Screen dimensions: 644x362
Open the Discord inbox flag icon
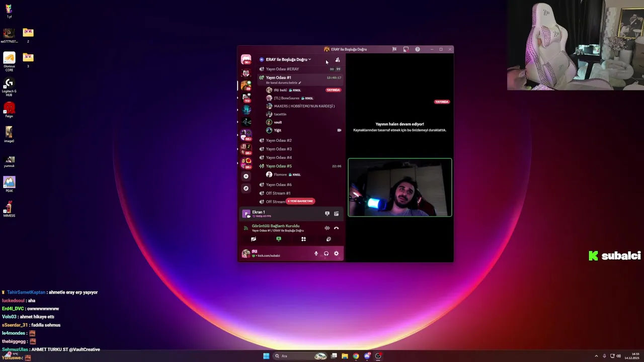tap(394, 49)
